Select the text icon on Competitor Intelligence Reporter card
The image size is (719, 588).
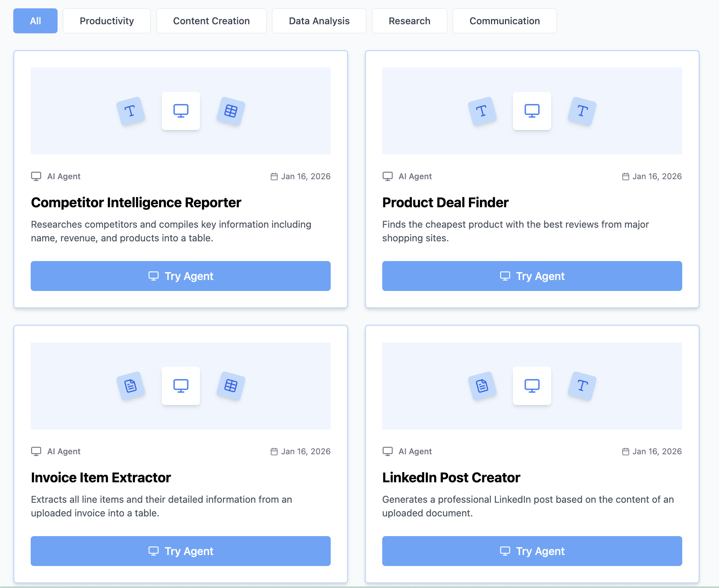pyautogui.click(x=131, y=111)
